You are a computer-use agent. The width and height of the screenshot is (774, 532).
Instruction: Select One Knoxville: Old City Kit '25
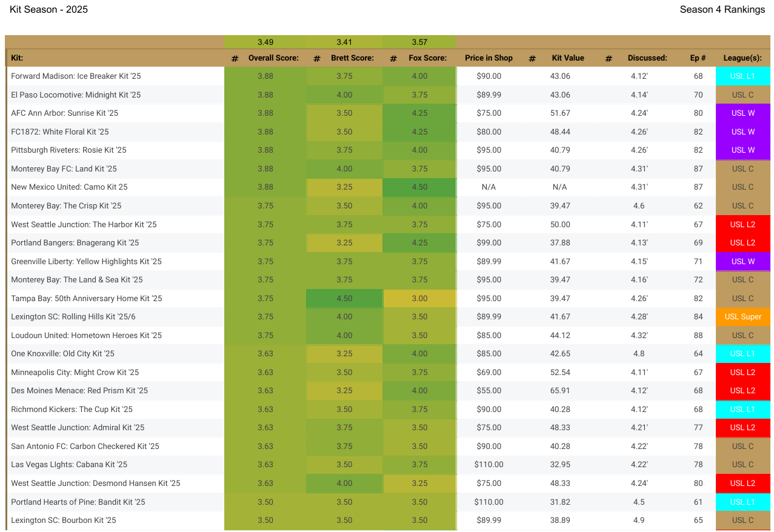tap(63, 354)
